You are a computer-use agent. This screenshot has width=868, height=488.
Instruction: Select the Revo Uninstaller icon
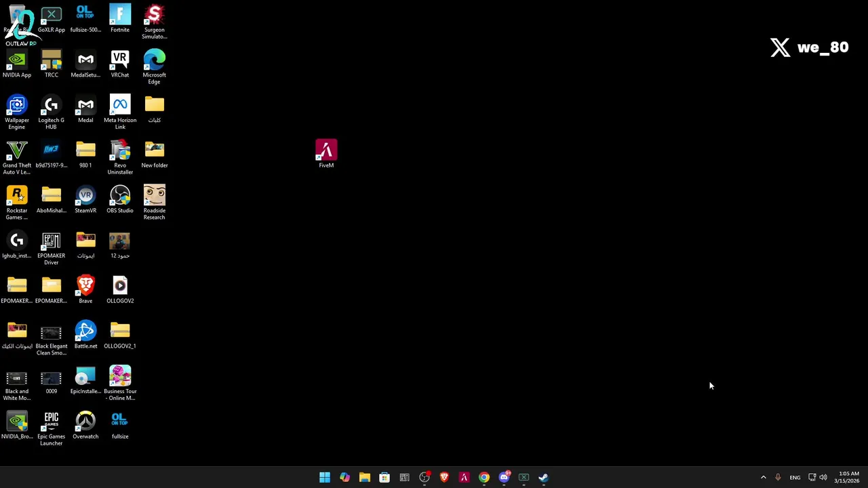pyautogui.click(x=120, y=158)
